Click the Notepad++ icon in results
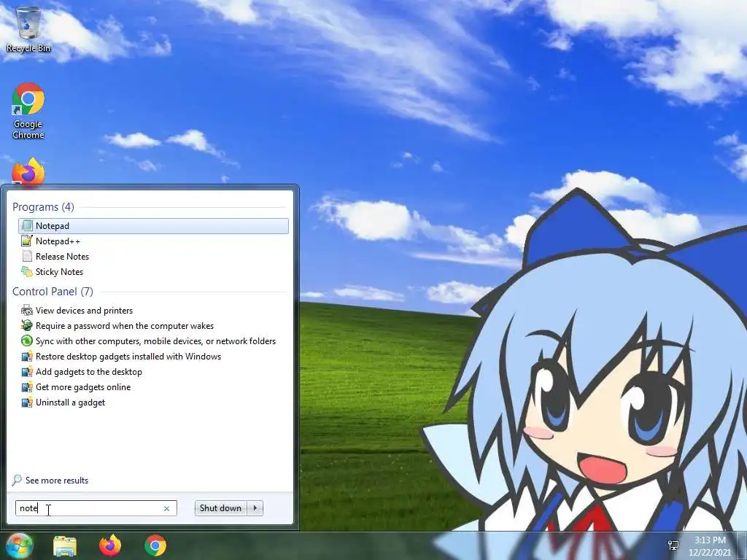 (27, 241)
